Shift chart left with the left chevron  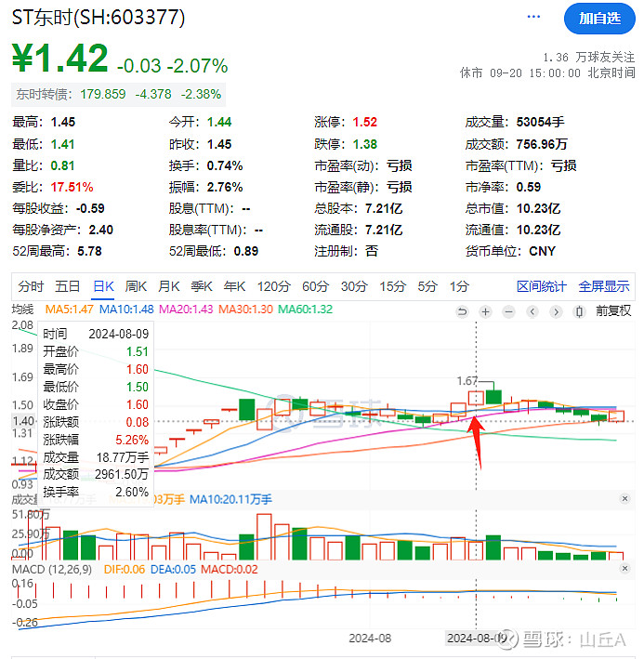(532, 312)
